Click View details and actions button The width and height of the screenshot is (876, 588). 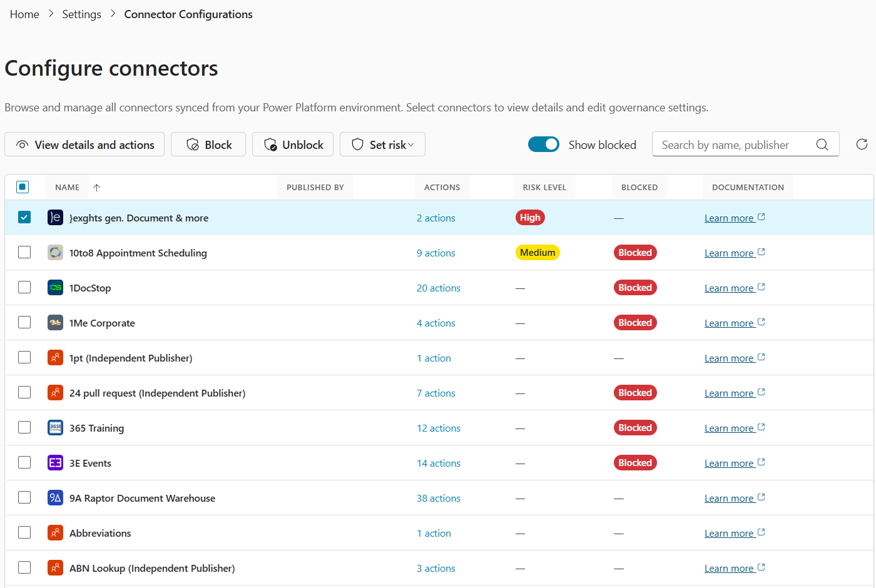coord(84,144)
